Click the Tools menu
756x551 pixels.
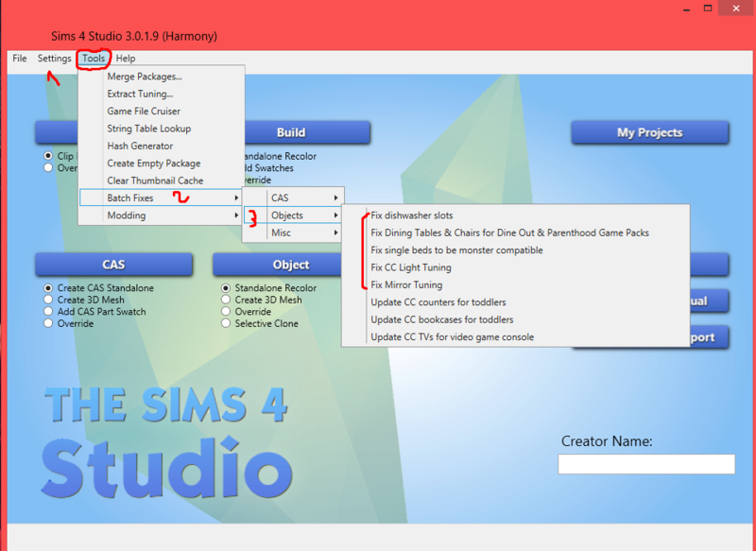pos(94,59)
